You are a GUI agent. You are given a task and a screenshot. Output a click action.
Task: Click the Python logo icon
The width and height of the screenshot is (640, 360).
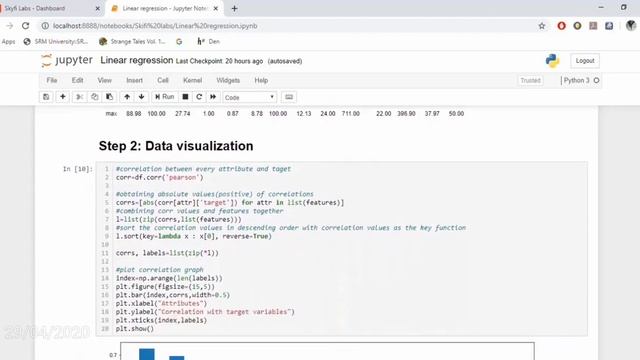[x=552, y=61]
